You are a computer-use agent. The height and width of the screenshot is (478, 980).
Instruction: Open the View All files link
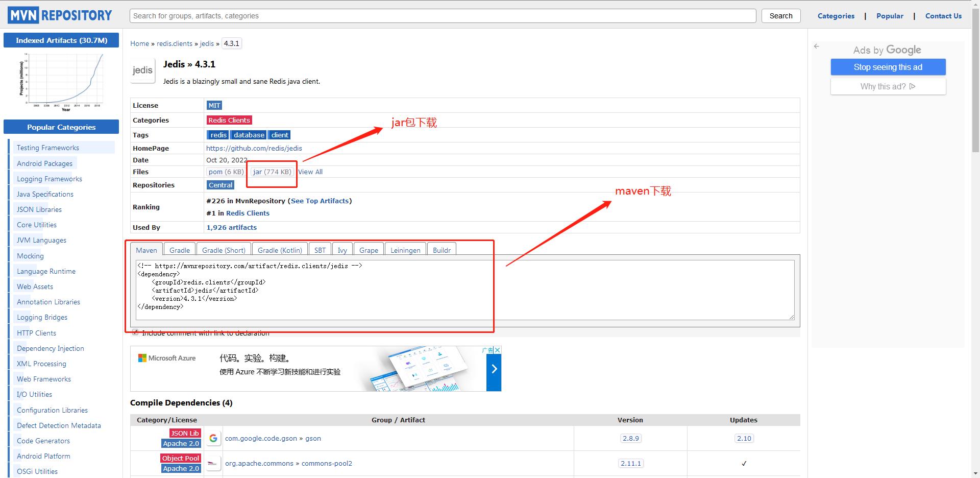(310, 172)
